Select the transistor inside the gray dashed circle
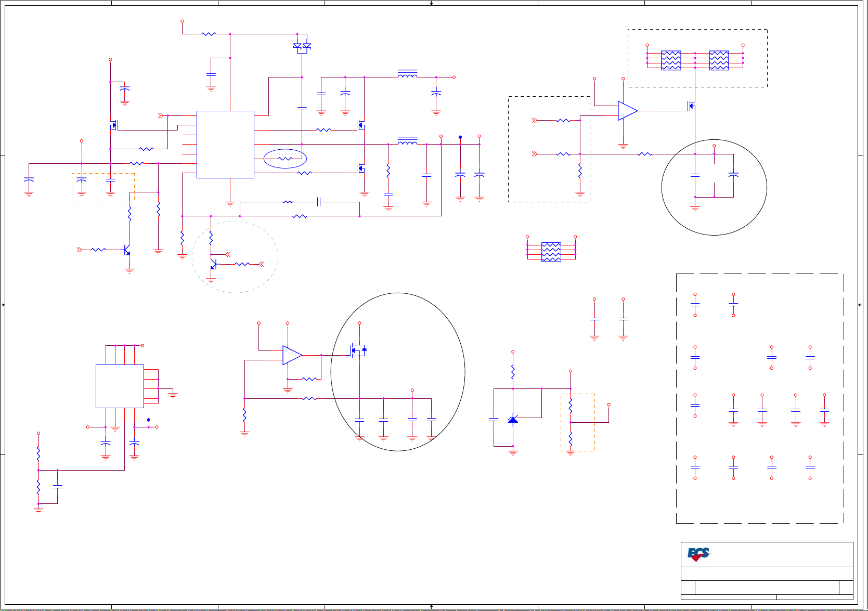Screen dimensions: 868x611 click(213, 265)
